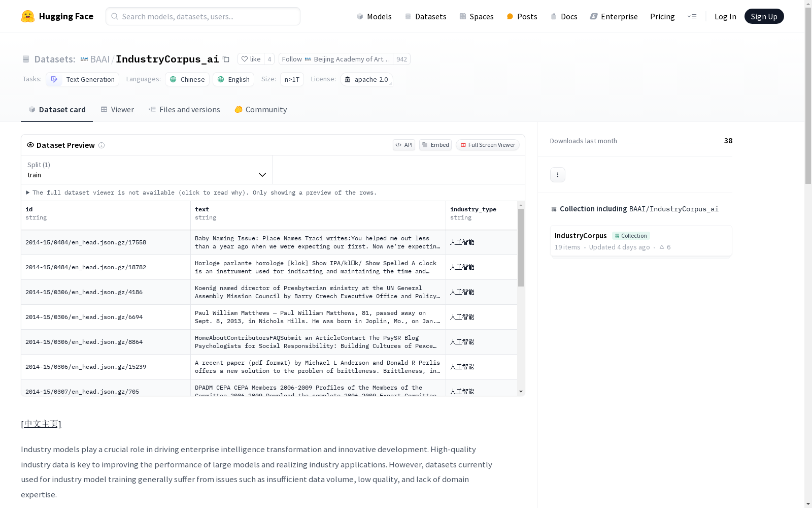Click the English language tag
The height and width of the screenshot is (508, 812).
point(233,79)
